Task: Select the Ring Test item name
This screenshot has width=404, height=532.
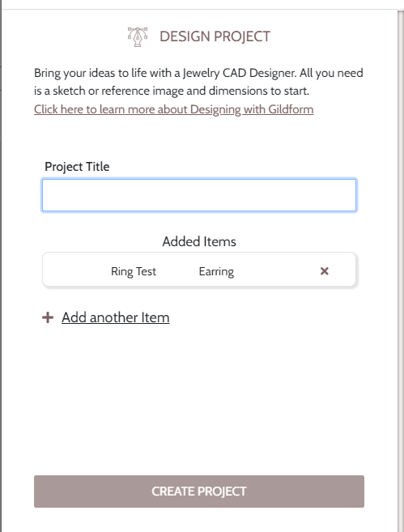Action: (x=134, y=271)
